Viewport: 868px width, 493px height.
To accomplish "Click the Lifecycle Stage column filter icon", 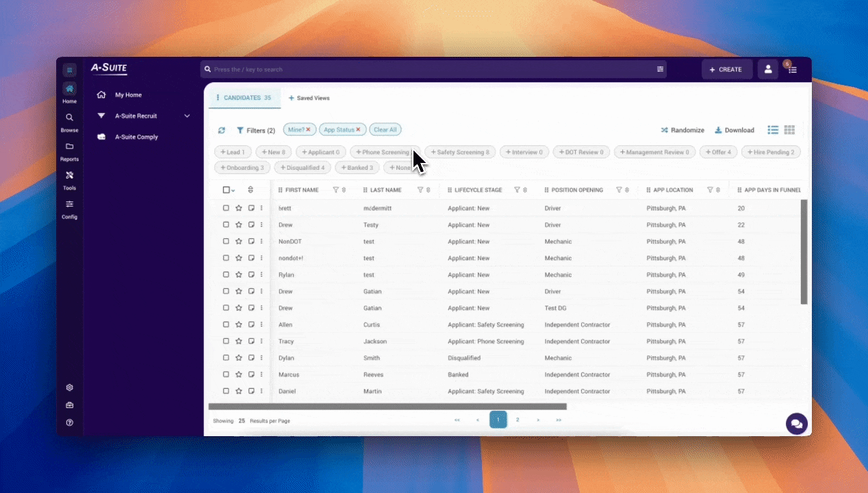I will point(517,190).
